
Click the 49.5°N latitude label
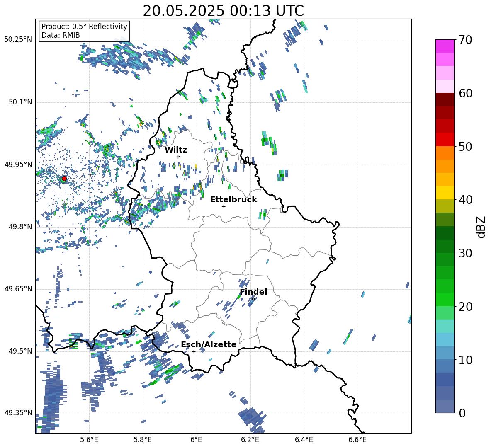coord(20,351)
